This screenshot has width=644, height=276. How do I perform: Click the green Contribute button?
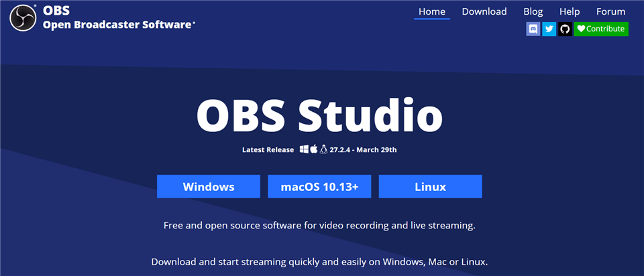pyautogui.click(x=601, y=29)
